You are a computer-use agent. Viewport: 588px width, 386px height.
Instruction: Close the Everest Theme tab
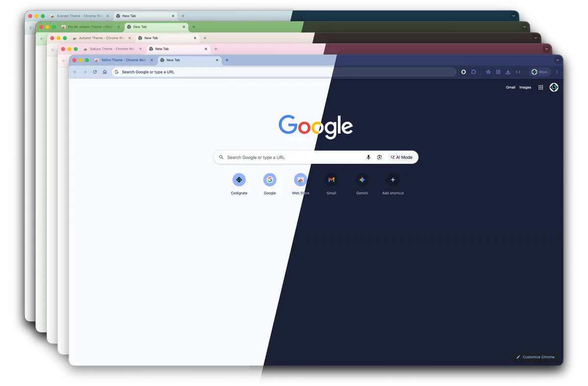107,16
